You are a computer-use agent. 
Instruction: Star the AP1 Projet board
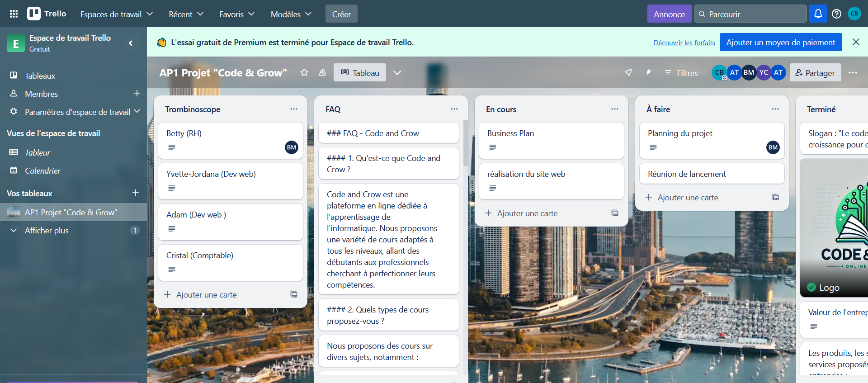pos(304,72)
